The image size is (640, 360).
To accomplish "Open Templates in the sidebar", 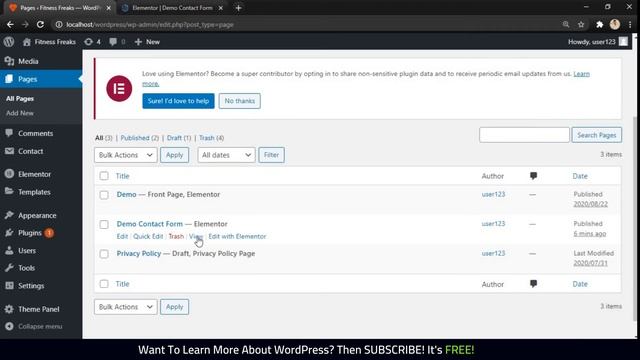I will coord(34,192).
